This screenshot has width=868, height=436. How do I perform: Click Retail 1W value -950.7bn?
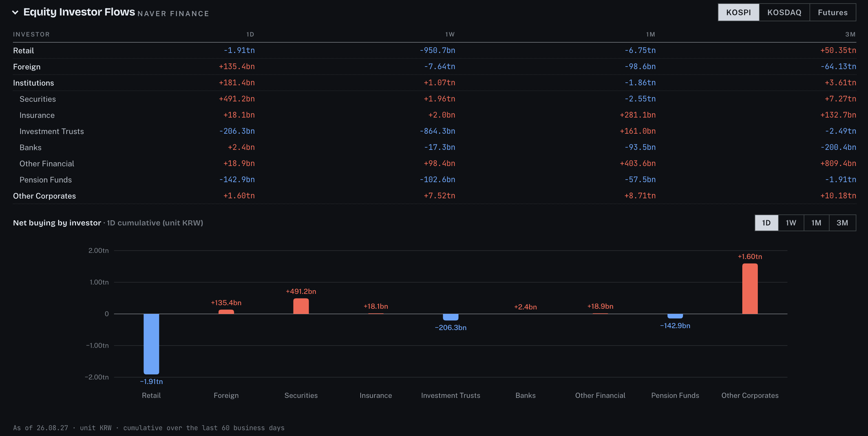point(437,50)
